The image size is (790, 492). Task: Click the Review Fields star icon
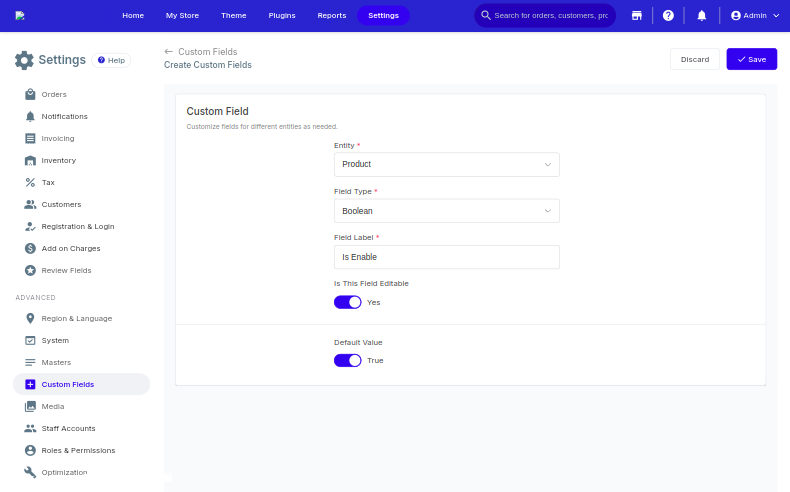[x=30, y=270]
